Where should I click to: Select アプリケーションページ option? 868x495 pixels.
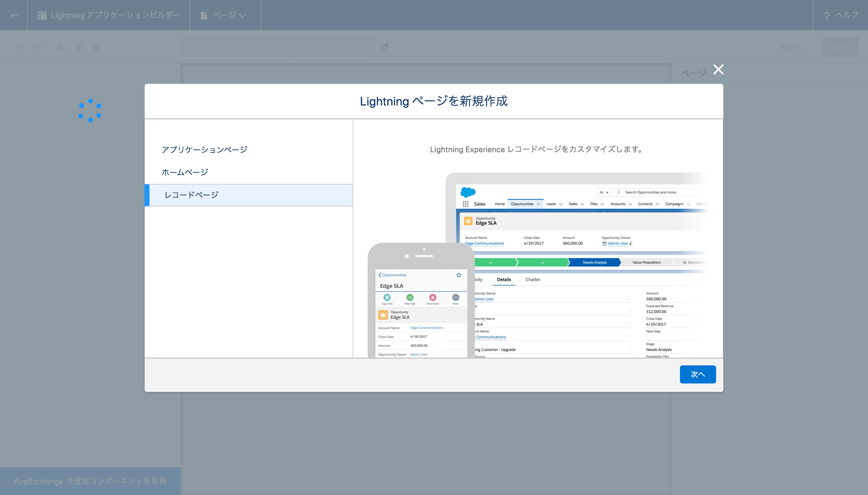205,150
